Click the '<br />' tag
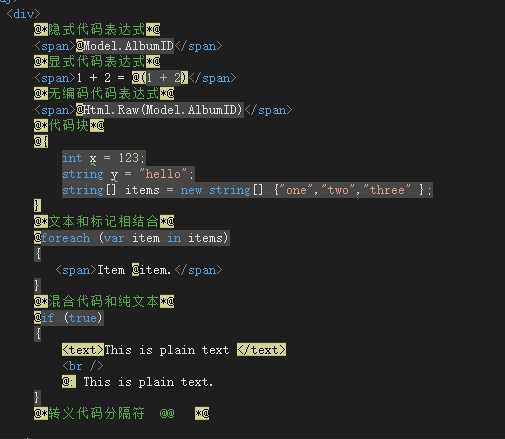Image resolution: width=505 pixels, height=439 pixels. [x=83, y=366]
